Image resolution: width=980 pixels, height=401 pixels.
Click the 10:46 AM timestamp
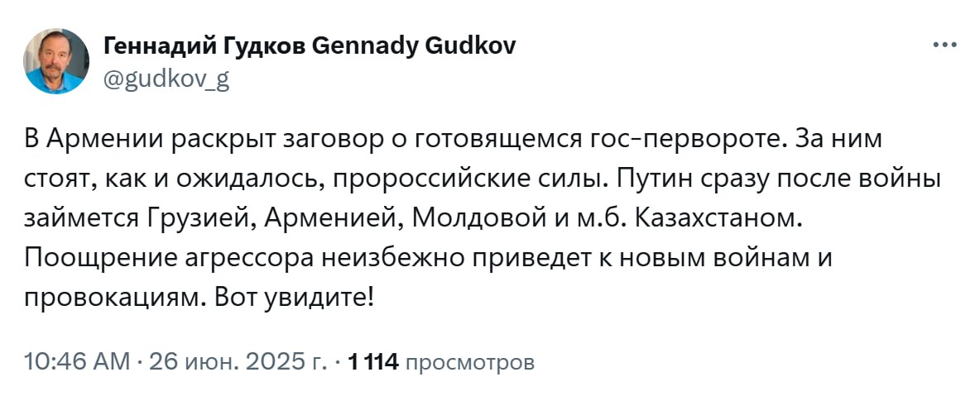(77, 361)
